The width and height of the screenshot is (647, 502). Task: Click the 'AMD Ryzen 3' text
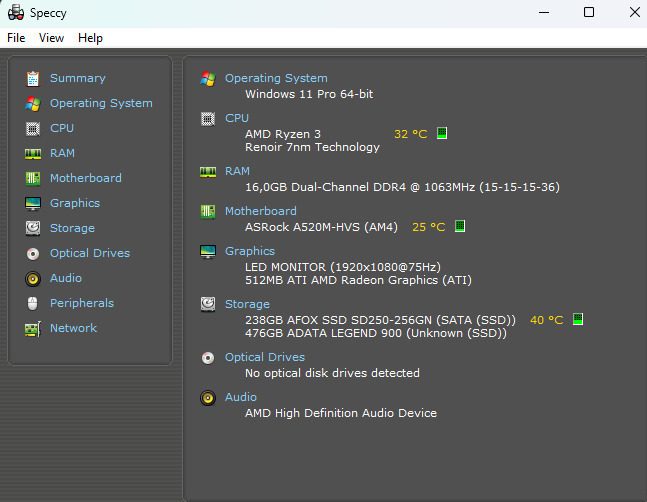point(283,134)
